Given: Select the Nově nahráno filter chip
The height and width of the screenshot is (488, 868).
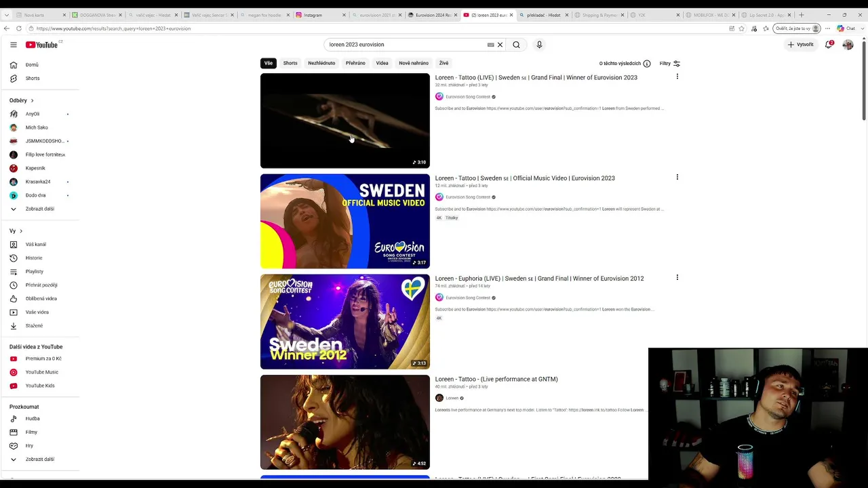Looking at the screenshot, I should 414,63.
